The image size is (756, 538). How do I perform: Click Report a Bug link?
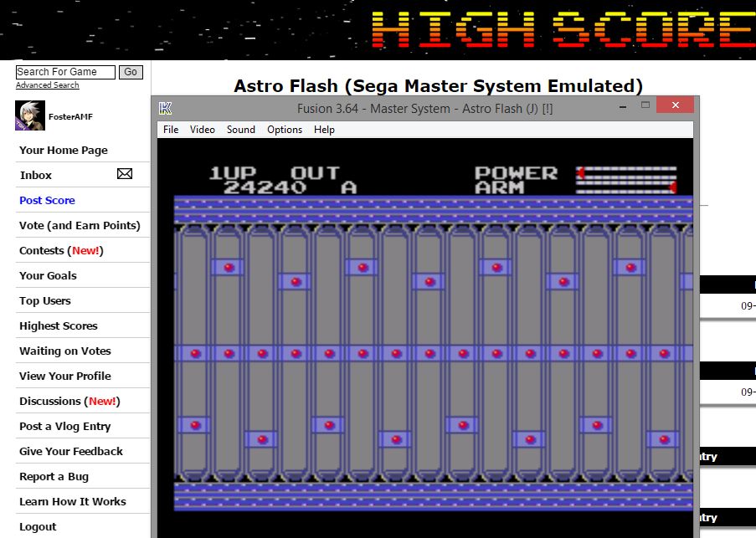pyautogui.click(x=54, y=476)
